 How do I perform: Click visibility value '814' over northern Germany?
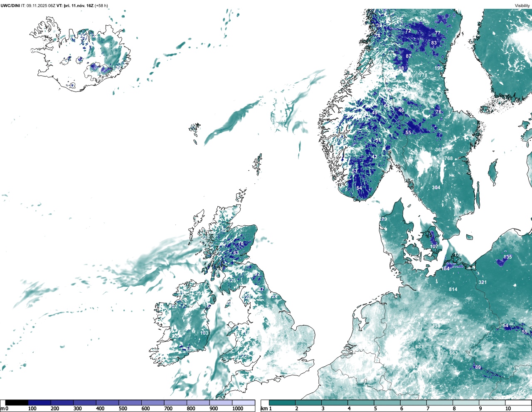point(453,289)
